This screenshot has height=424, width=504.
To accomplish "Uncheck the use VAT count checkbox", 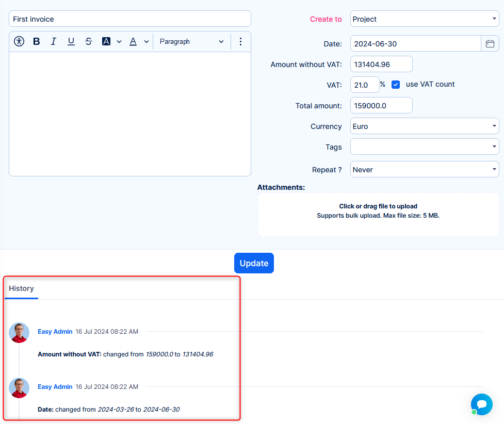I will click(396, 85).
